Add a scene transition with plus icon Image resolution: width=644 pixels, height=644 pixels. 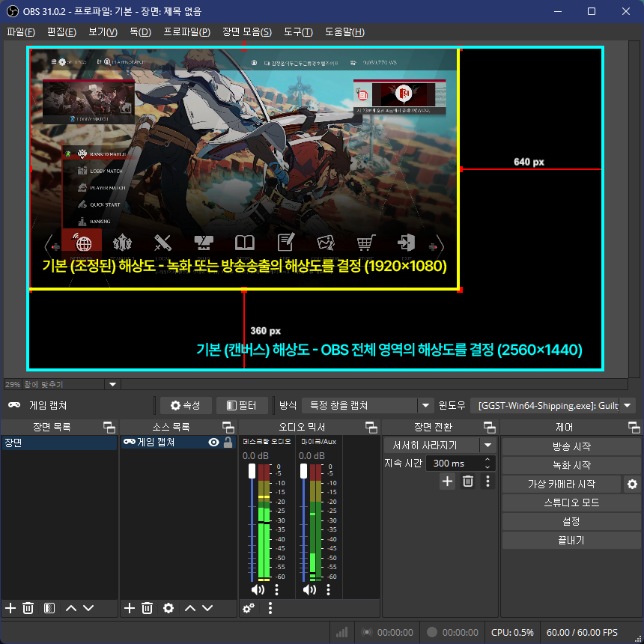pos(447,482)
